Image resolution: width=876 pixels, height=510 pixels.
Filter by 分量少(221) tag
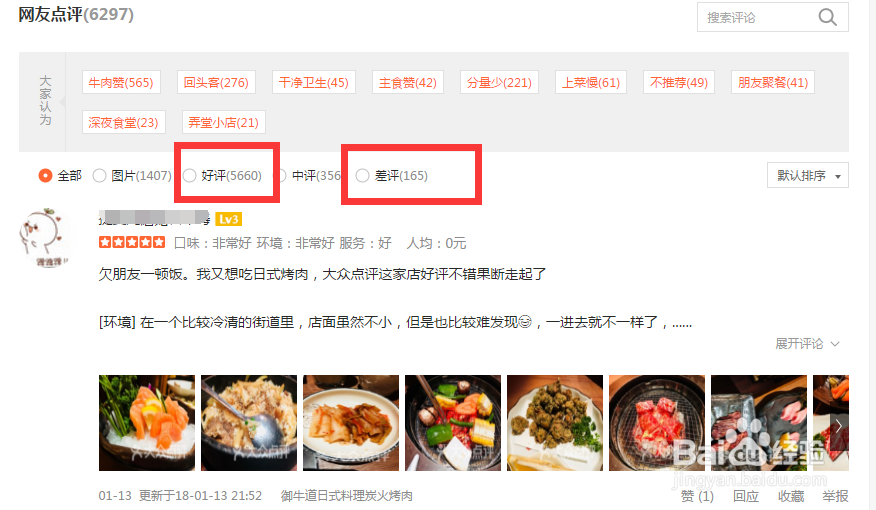(499, 83)
